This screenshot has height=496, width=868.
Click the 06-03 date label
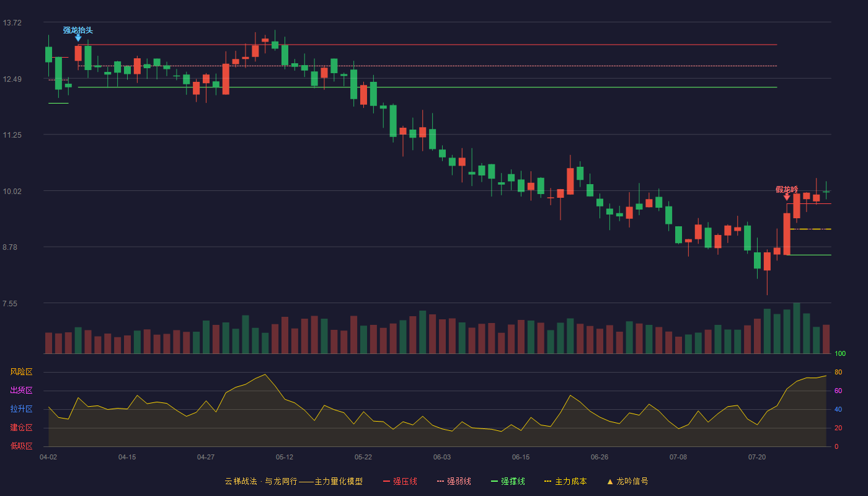(x=442, y=457)
